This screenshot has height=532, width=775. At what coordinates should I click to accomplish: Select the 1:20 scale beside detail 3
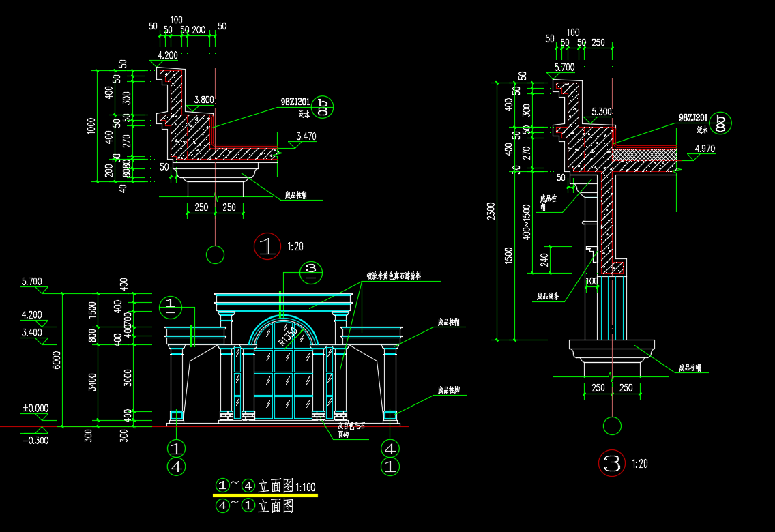click(639, 464)
